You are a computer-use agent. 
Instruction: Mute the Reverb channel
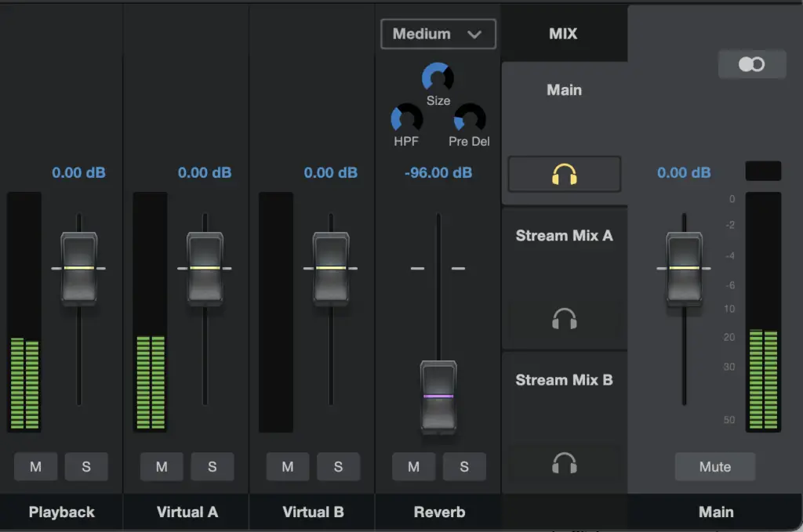[x=414, y=466]
